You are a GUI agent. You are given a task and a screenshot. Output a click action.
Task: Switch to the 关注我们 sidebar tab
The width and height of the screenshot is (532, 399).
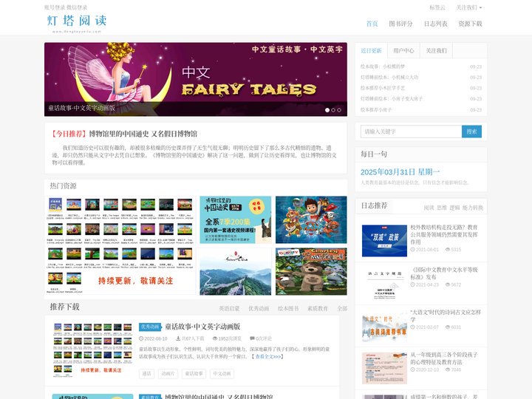[x=437, y=50]
